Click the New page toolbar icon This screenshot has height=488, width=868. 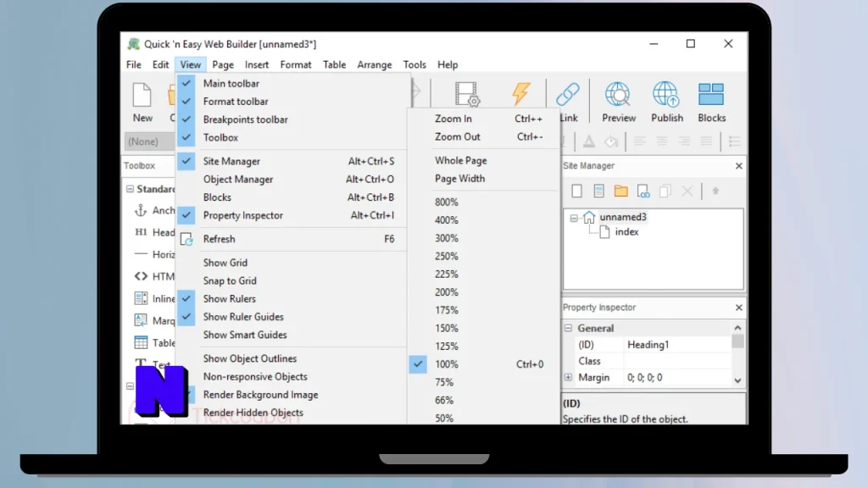(x=142, y=96)
